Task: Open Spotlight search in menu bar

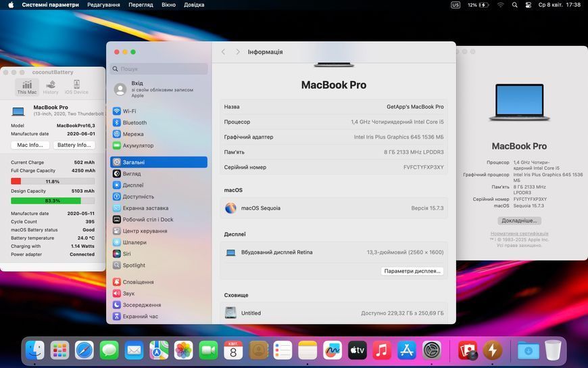Action: [514, 5]
